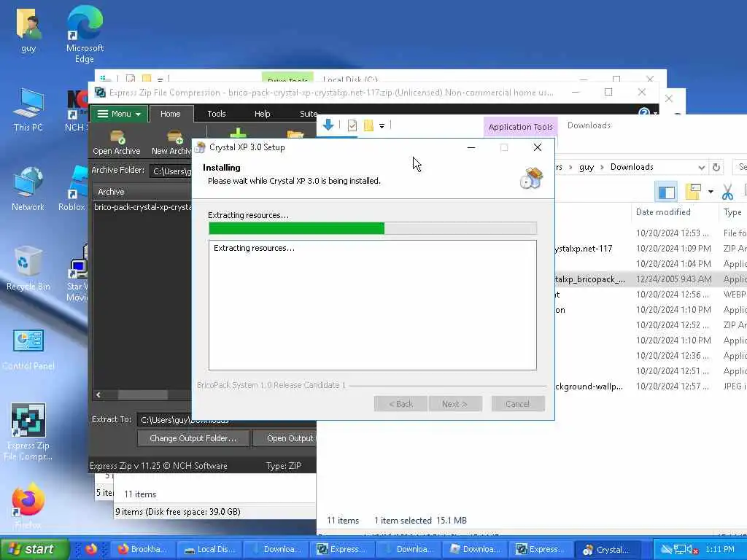Open the Recycle Bin
Screen dimensions: 747x560
[28, 268]
